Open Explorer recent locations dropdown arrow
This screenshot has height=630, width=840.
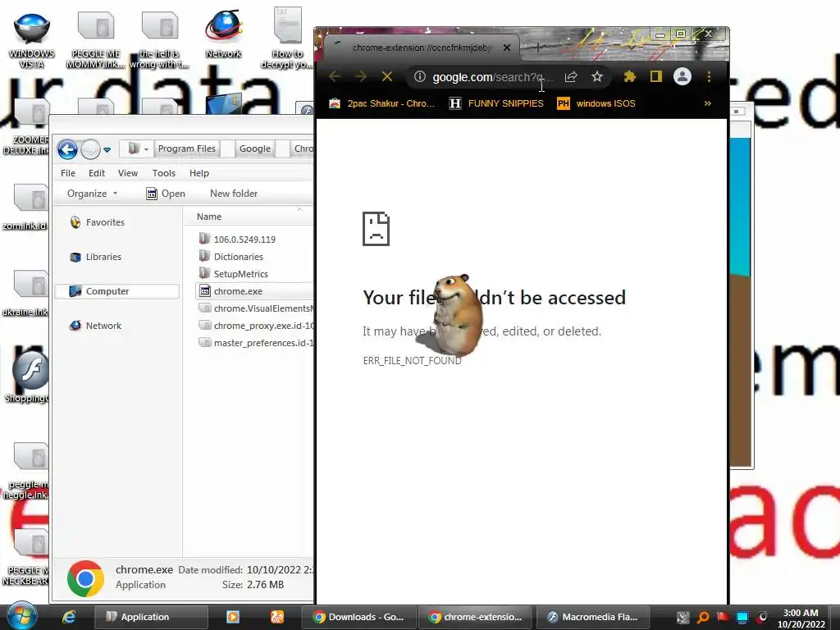coord(107,150)
